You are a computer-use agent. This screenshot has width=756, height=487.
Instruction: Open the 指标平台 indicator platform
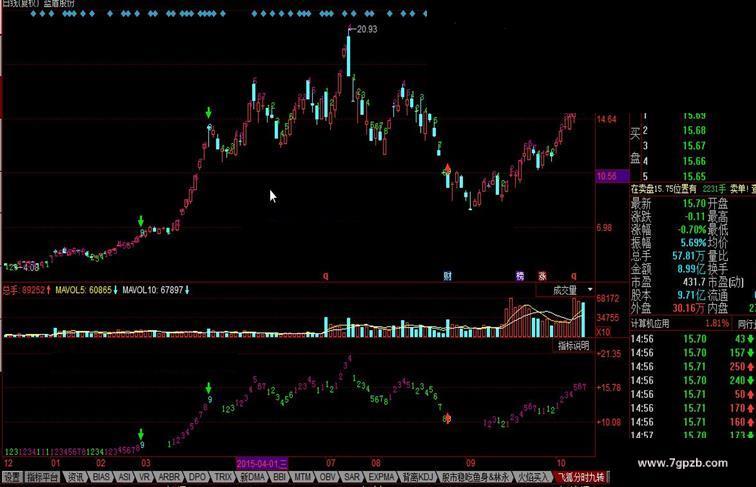(42, 477)
